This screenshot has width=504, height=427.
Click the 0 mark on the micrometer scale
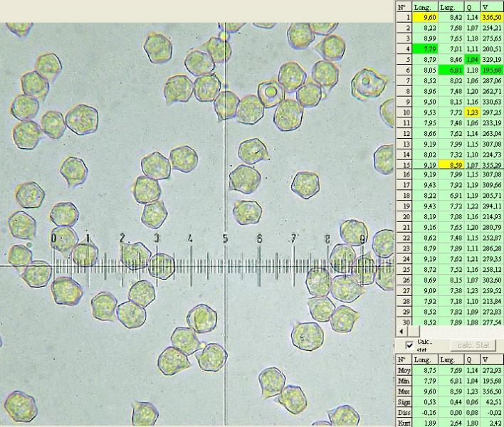click(x=55, y=238)
